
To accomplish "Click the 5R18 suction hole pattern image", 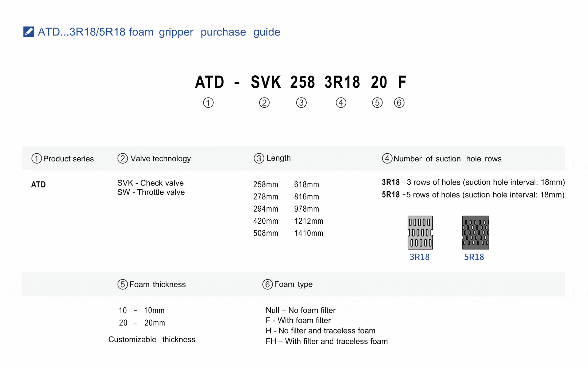I will click(x=475, y=233).
